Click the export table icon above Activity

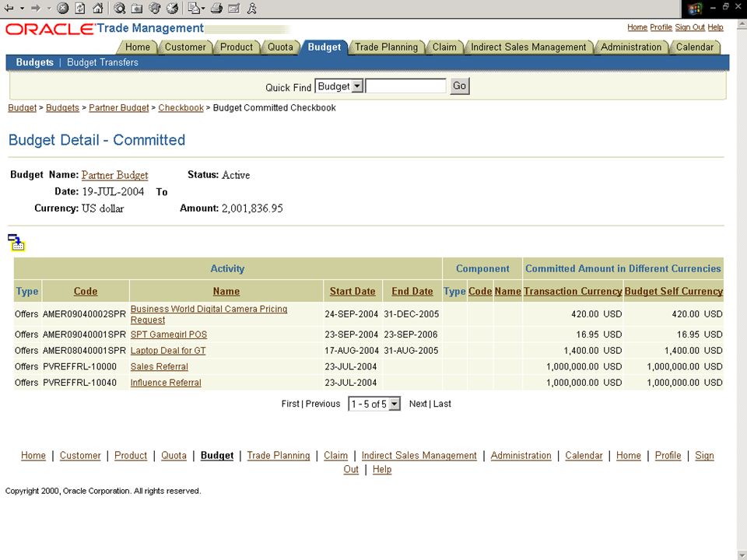(16, 243)
